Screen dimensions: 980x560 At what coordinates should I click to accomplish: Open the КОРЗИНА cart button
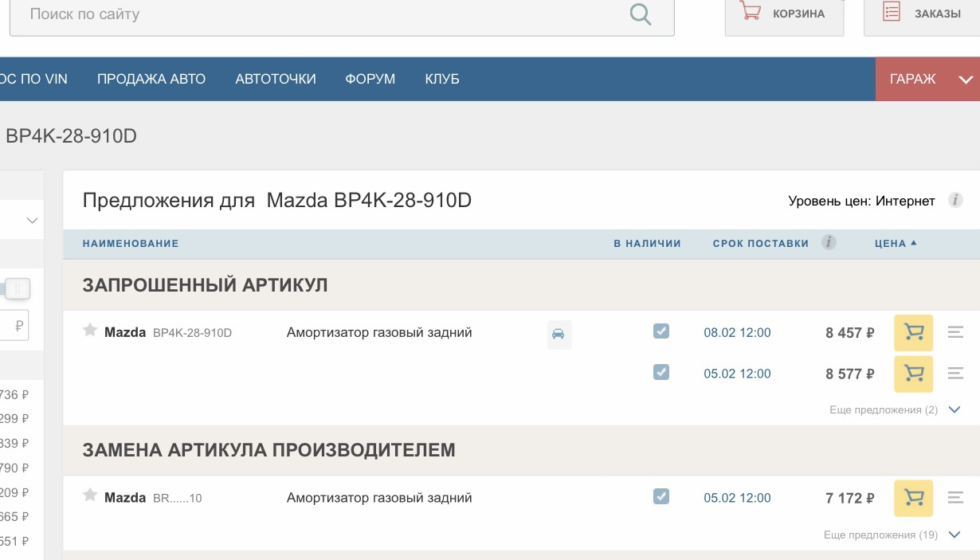pos(784,14)
